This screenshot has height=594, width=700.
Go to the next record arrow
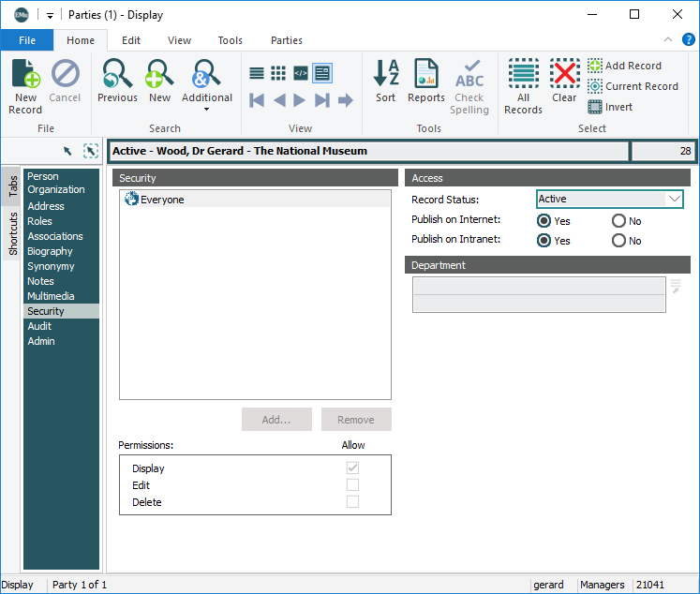(x=300, y=100)
